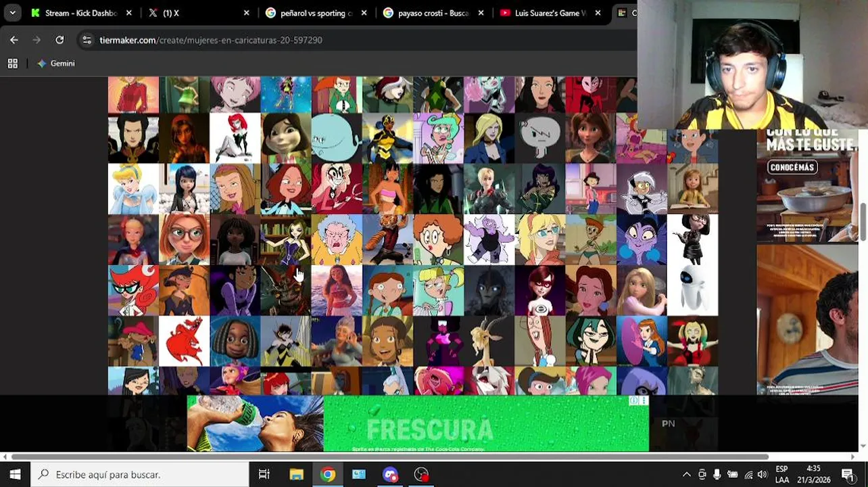Switch to Chrome in the taskbar
The image size is (868, 487).
point(327,475)
